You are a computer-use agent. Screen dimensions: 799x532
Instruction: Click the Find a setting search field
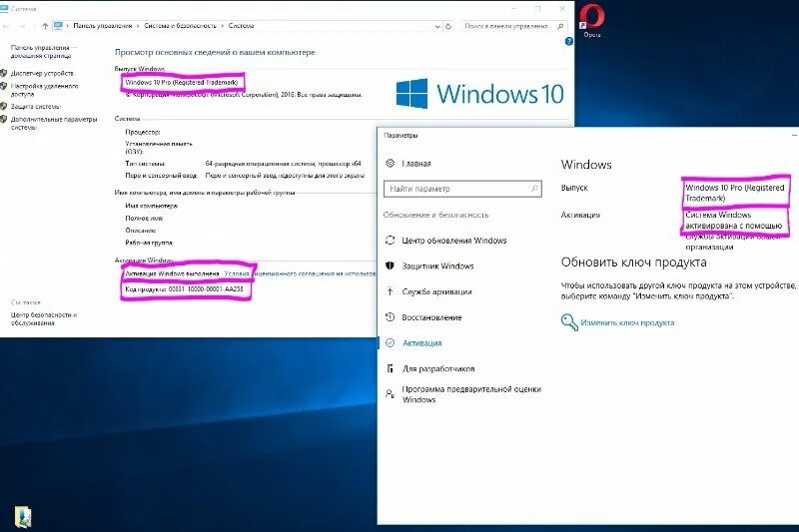462,189
